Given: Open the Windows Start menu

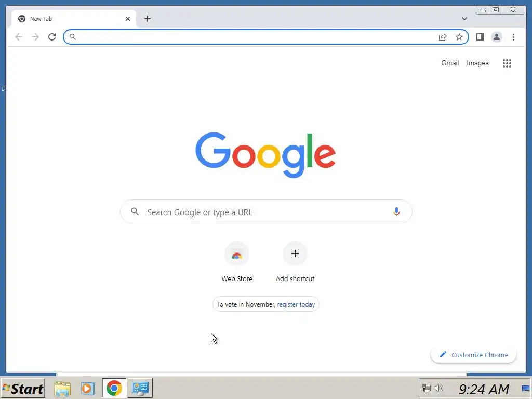Looking at the screenshot, I should 23,389.
